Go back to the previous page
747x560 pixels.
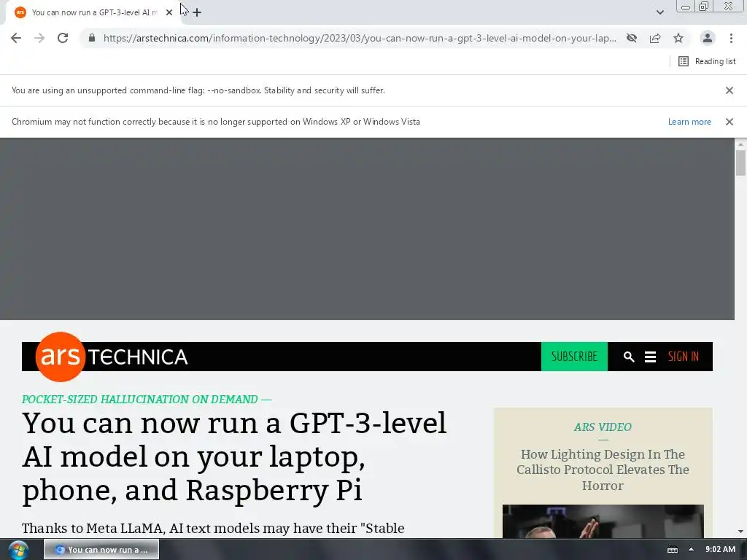point(16,38)
